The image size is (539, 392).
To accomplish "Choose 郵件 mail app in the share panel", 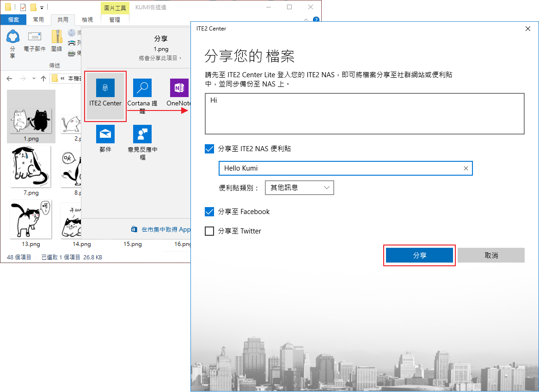I will point(105,138).
